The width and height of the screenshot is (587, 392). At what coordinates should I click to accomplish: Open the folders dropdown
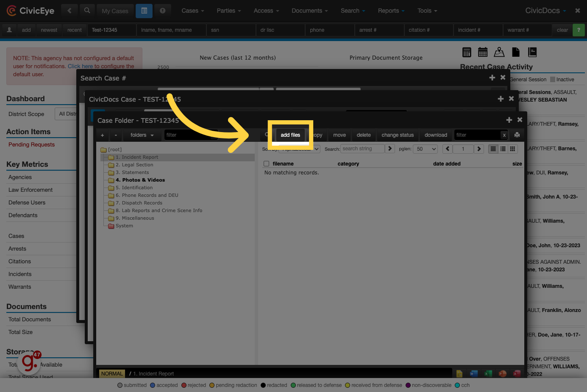[142, 135]
